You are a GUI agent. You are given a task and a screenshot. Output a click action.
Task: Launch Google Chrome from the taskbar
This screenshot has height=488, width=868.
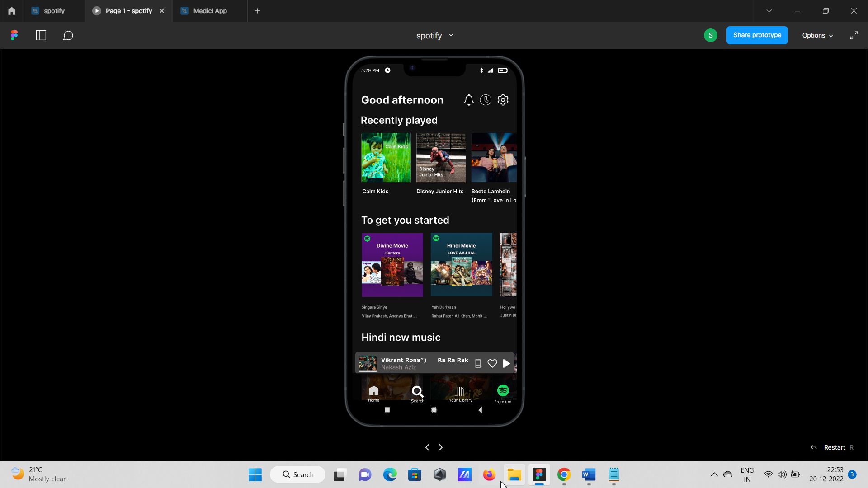(x=564, y=475)
